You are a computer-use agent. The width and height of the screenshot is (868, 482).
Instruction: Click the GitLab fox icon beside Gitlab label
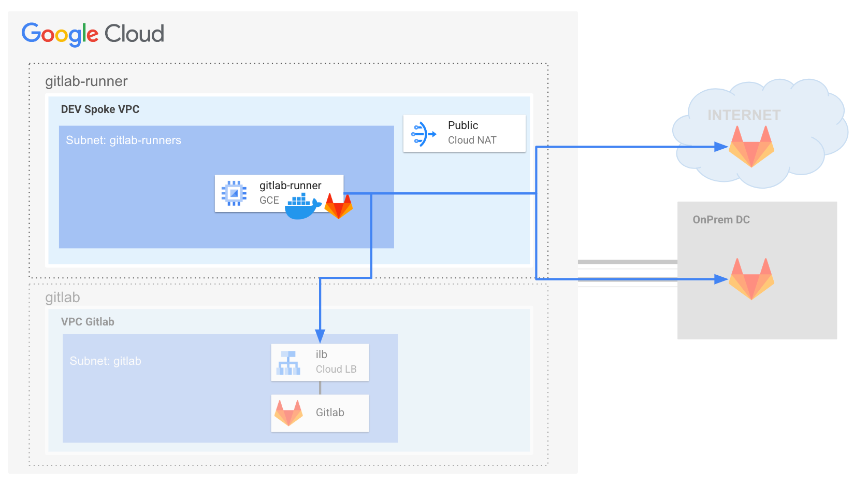point(288,413)
